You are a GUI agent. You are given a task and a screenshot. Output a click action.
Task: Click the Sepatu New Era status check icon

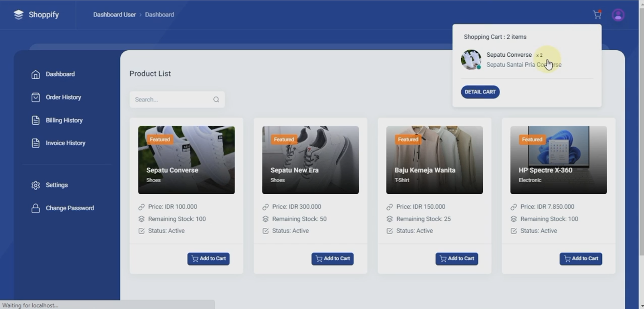point(265,231)
